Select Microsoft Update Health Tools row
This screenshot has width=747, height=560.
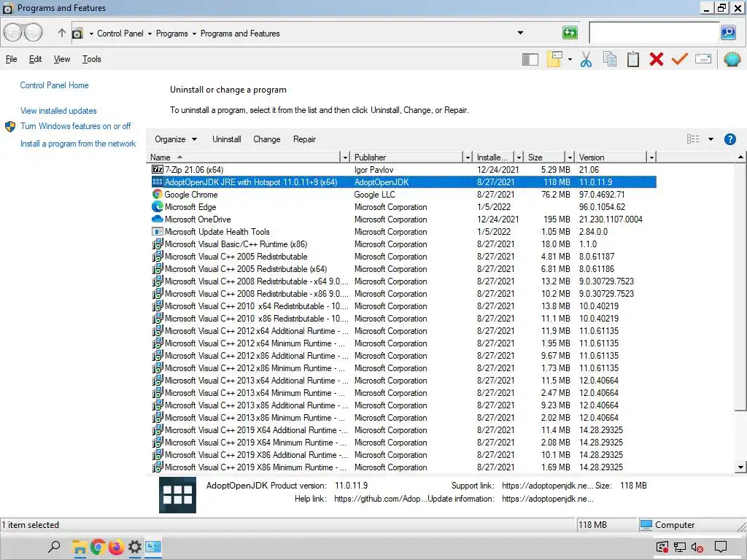(403, 231)
